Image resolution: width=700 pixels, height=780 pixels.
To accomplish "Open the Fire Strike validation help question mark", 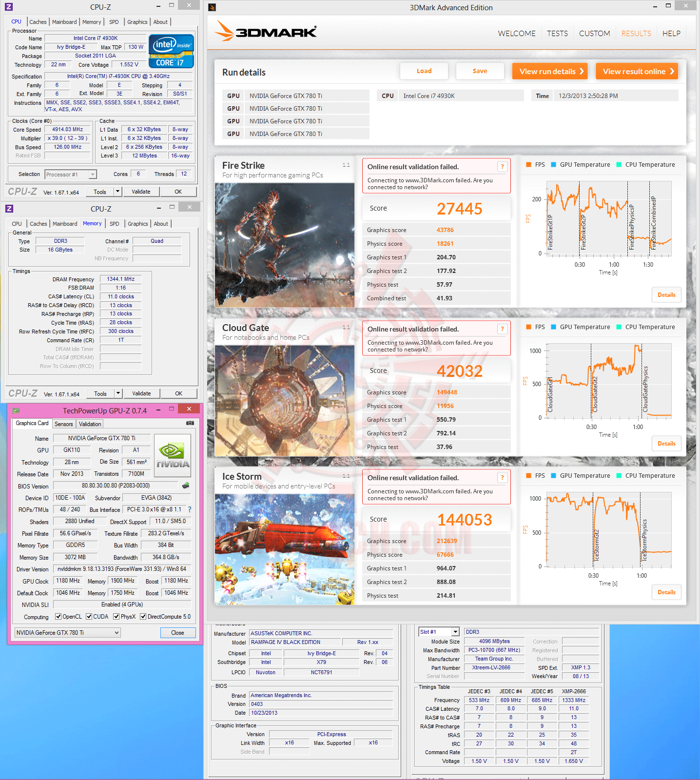I will click(502, 167).
